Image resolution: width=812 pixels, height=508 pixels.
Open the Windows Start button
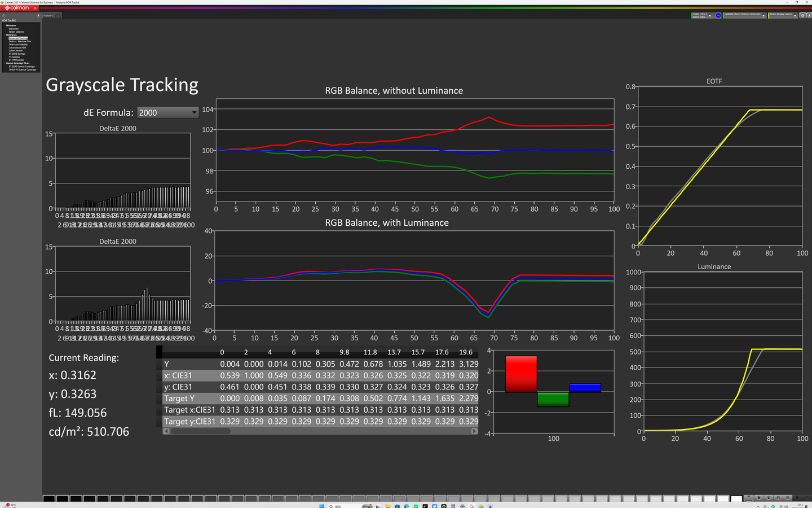point(322,506)
